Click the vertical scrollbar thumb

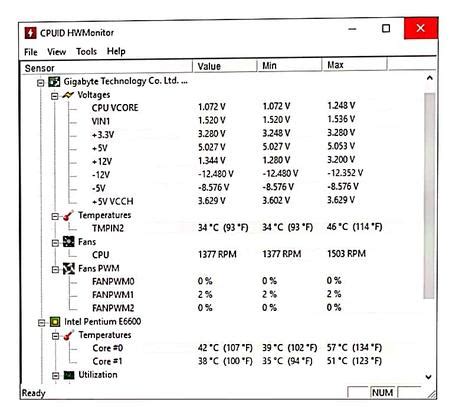click(x=429, y=196)
